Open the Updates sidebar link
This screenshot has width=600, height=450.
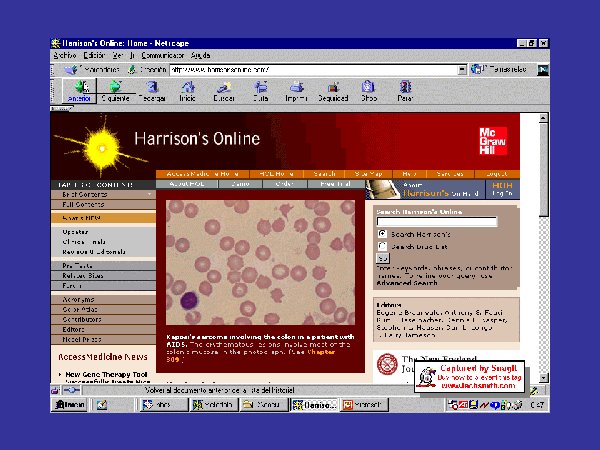coord(75,232)
